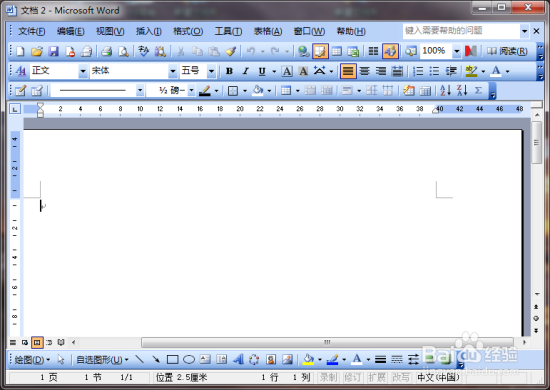Screen dimensions: 550x390
Task: Toggle Align Right paragraph alignment
Action: [381, 71]
